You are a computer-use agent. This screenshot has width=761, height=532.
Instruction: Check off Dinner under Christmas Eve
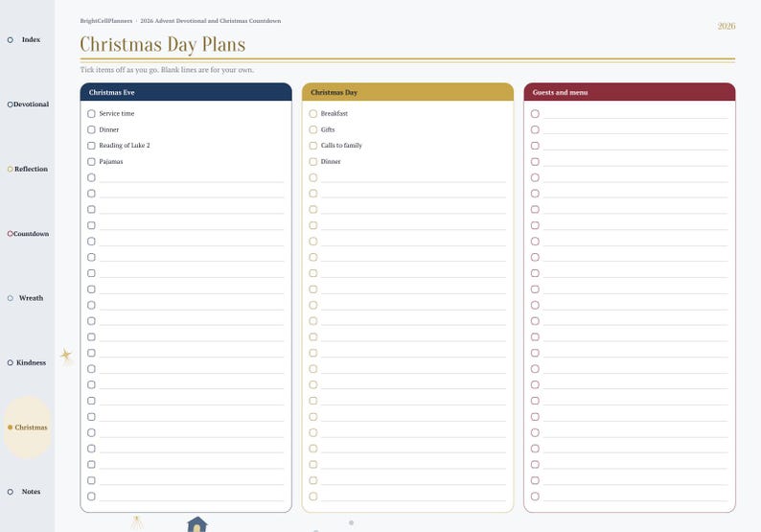pos(91,129)
